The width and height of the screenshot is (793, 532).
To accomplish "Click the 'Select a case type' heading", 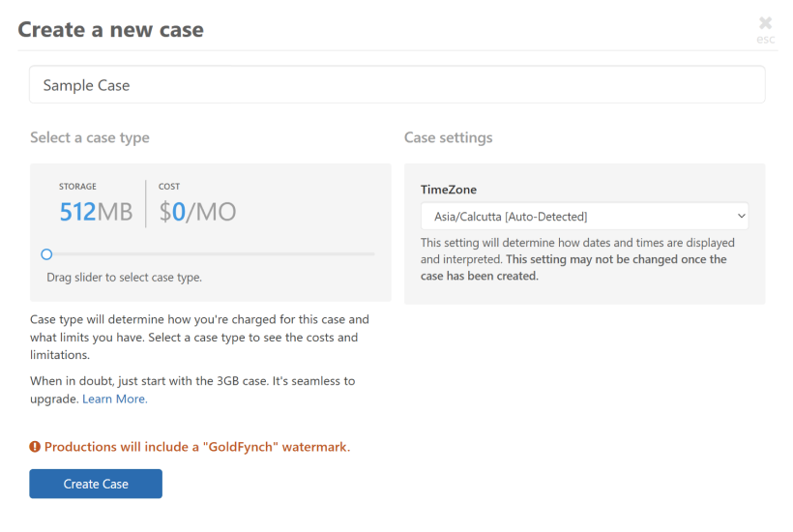I will point(90,137).
